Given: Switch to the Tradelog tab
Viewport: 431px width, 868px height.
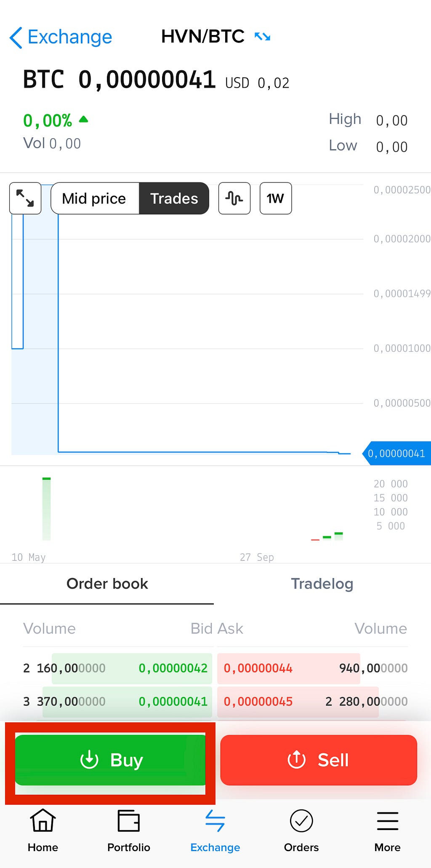Looking at the screenshot, I should 322,584.
